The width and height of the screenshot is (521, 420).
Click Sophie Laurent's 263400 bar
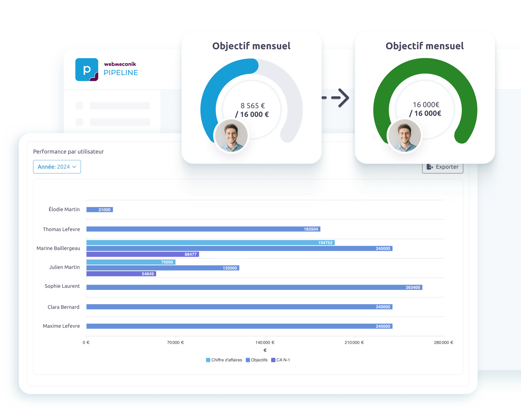click(x=254, y=287)
